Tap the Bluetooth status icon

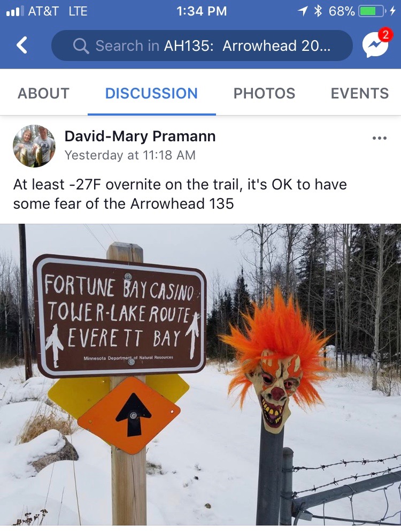(318, 11)
